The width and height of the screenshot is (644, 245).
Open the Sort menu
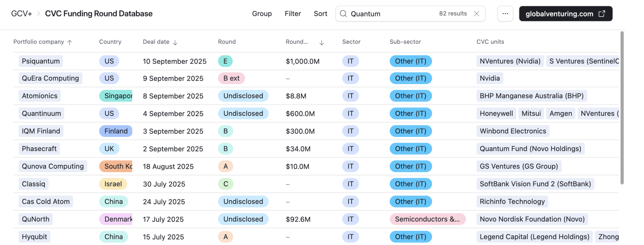pos(320,14)
